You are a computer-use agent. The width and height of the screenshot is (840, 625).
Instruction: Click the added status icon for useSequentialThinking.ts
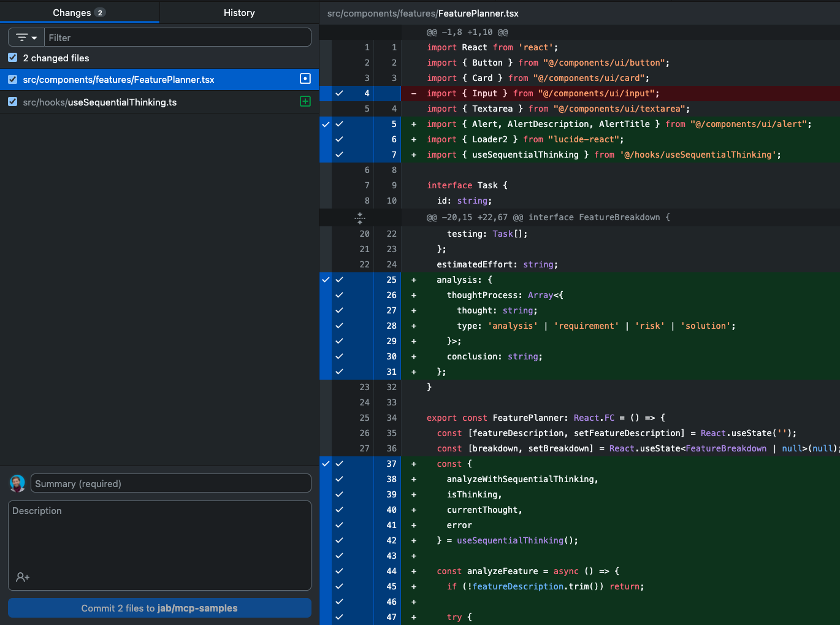coord(305,101)
